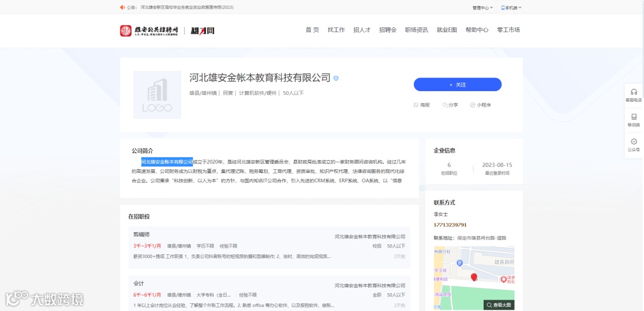Click the 在招职位 count of 6
The image size is (644, 311).
450,165
